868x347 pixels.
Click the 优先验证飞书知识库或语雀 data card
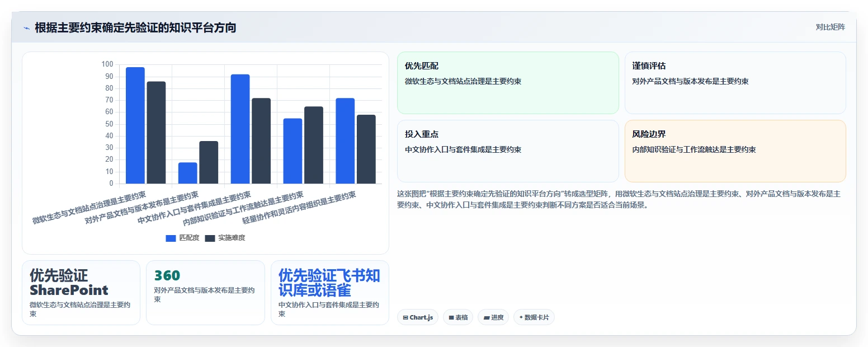click(330, 293)
